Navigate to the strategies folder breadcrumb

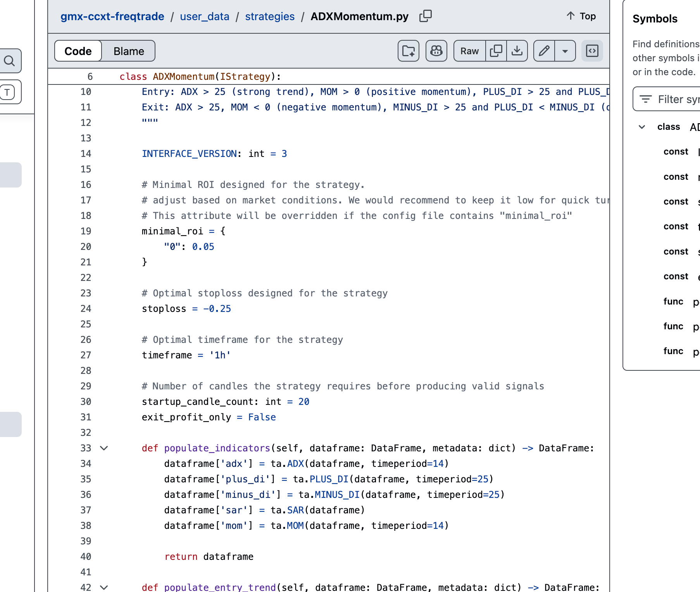(x=270, y=16)
